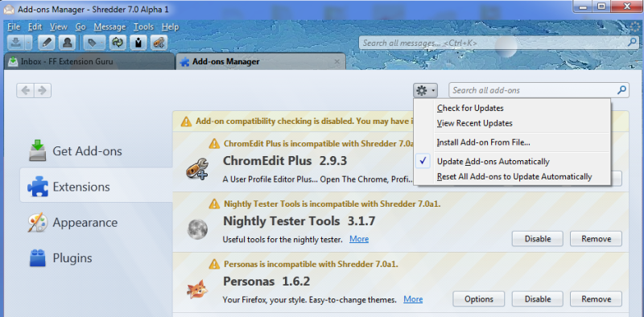
Task: Switch to Inbox - FF Extension Guru tab
Action: [x=89, y=62]
